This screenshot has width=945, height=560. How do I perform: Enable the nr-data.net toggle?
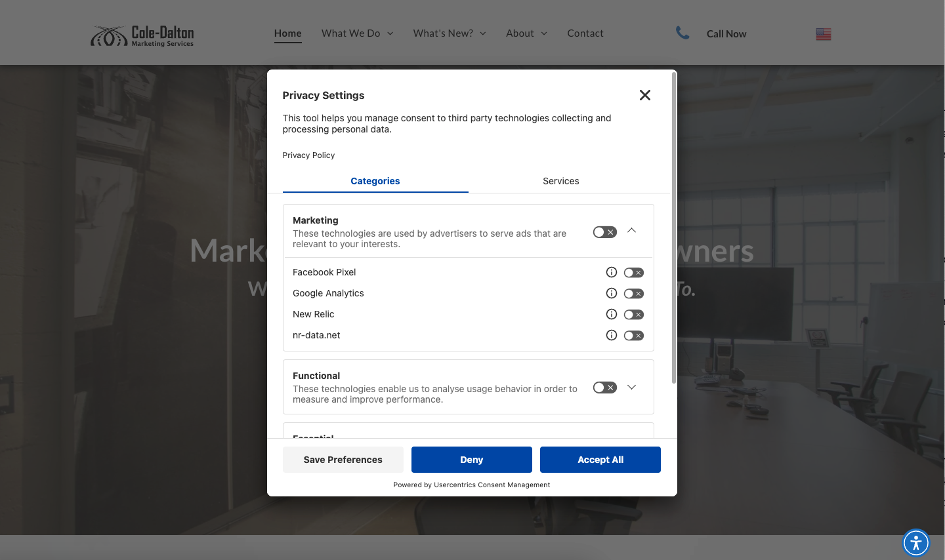(634, 336)
